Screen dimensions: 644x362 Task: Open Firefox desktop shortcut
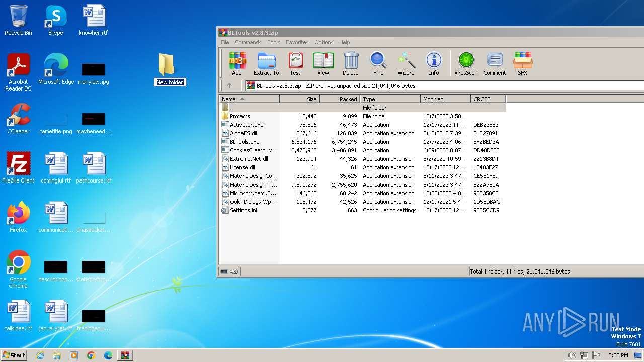pyautogui.click(x=18, y=218)
